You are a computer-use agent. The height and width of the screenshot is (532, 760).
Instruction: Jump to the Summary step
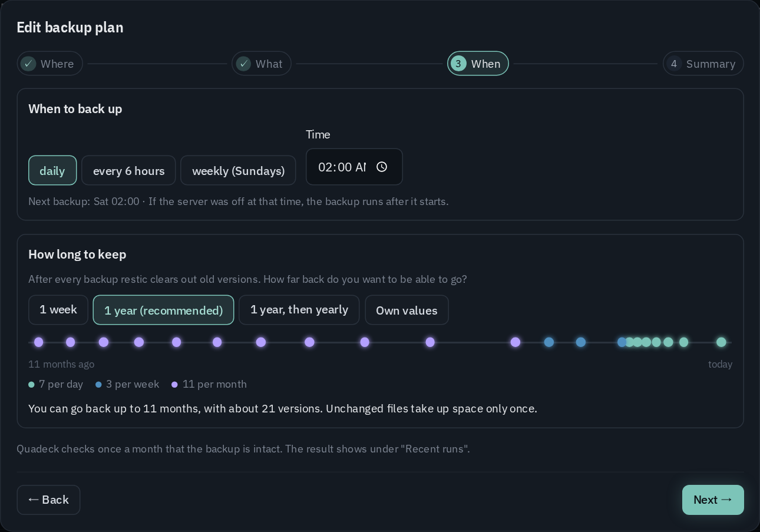(703, 64)
